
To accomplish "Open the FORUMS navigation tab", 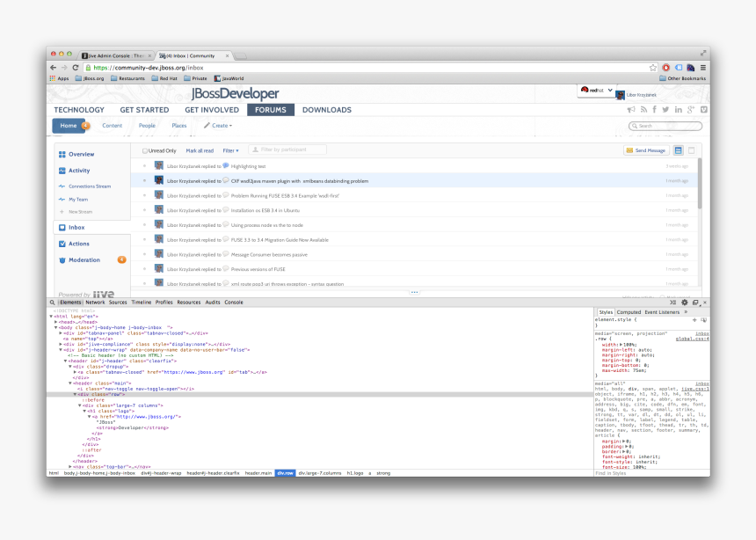I will click(271, 110).
